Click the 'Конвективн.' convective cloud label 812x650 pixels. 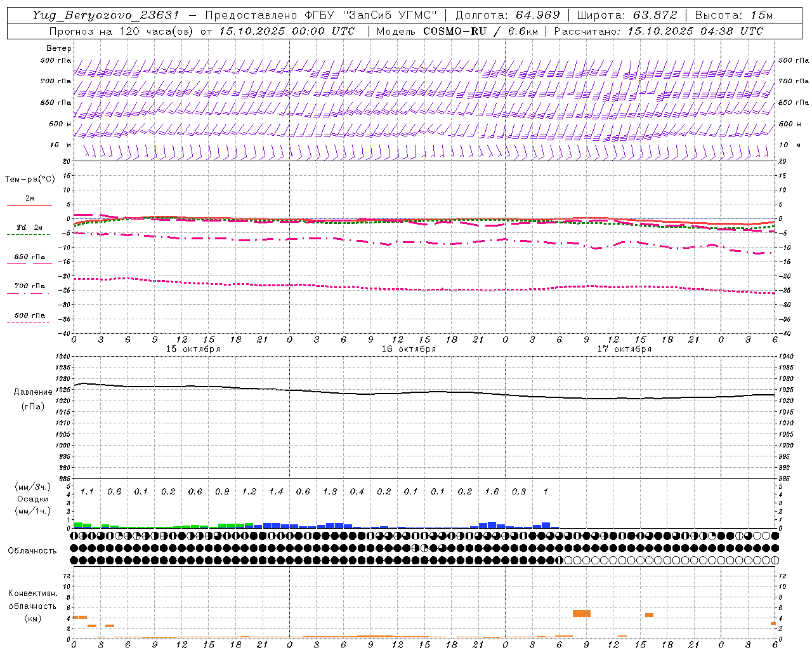(32, 594)
